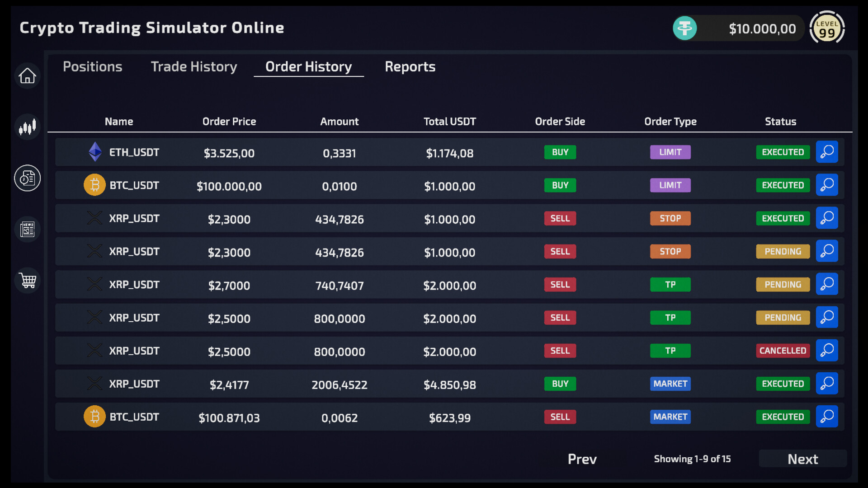Click the Prev pagination button
Image resolution: width=868 pixels, height=488 pixels.
[x=581, y=459]
